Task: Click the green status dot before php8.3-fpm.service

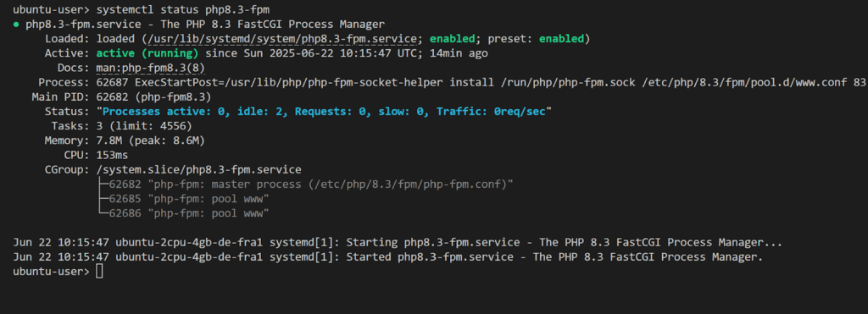Action: [15, 25]
